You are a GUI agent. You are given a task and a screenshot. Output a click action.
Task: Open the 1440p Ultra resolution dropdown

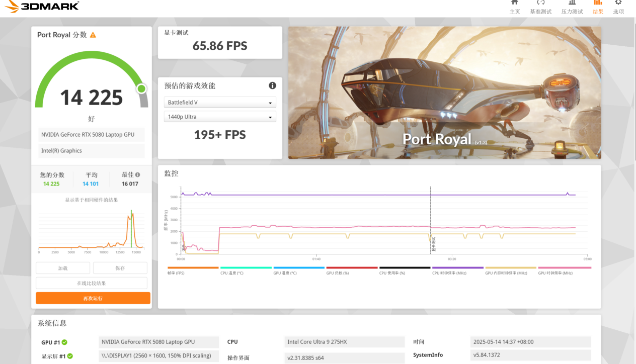click(220, 117)
